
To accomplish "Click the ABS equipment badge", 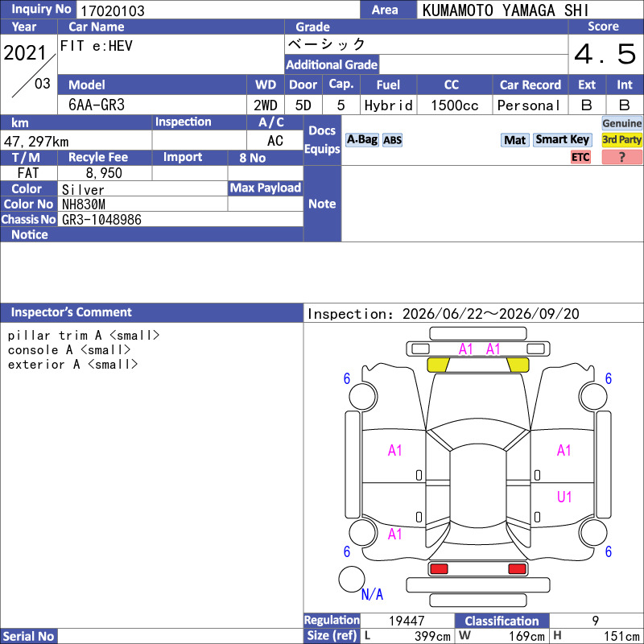I will pos(392,140).
